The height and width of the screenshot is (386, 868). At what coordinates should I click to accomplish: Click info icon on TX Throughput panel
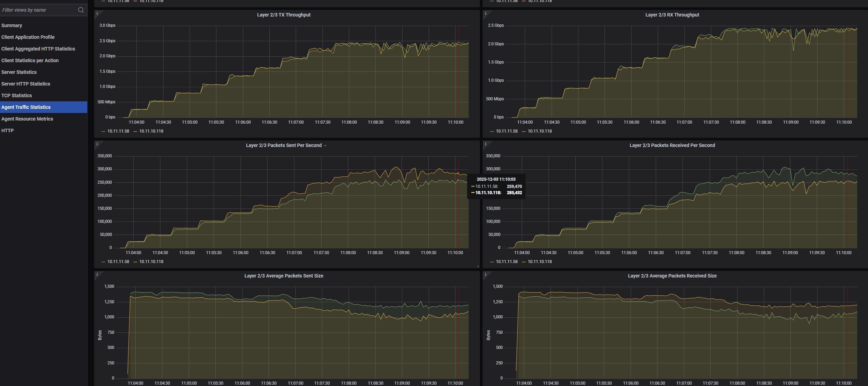click(97, 13)
